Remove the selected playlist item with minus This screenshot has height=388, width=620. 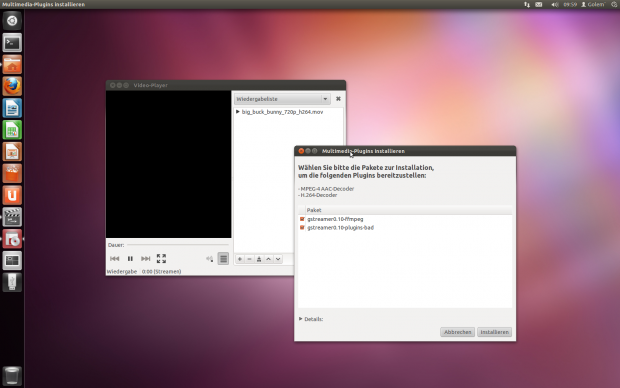click(250, 259)
